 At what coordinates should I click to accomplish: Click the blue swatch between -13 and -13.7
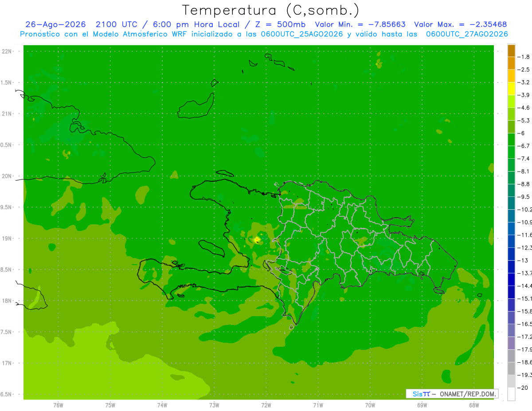[511, 266]
